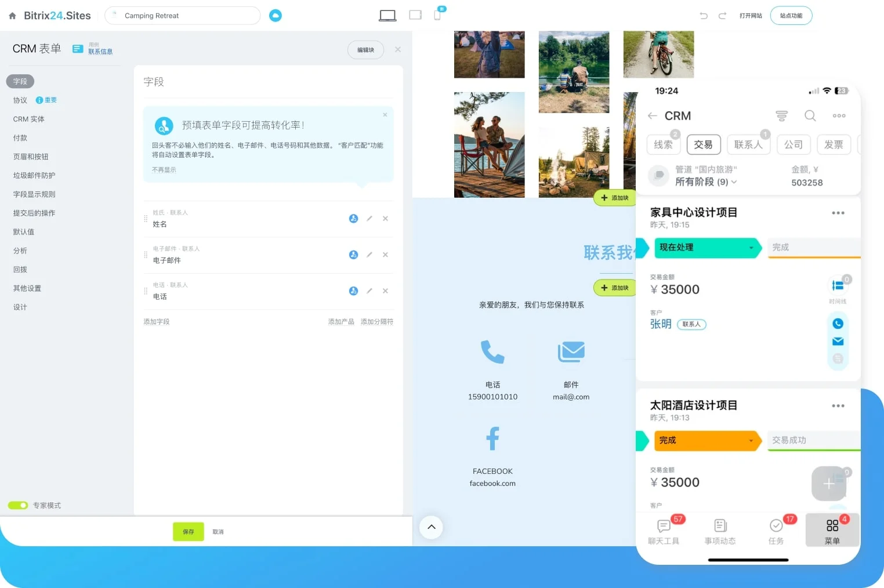Dismiss the prefill tip with 不再显示

pos(164,170)
